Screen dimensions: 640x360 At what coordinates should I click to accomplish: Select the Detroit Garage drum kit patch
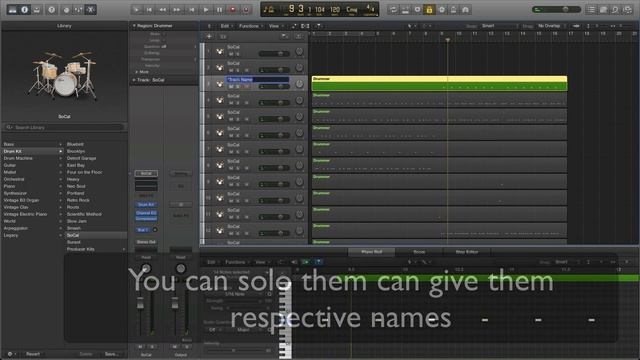click(x=81, y=158)
